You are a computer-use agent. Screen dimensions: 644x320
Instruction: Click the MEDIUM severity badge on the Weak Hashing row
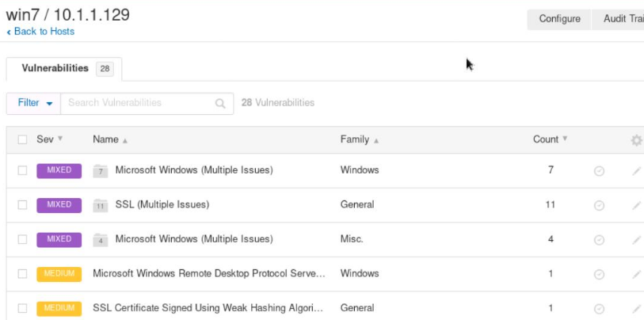coord(59,307)
